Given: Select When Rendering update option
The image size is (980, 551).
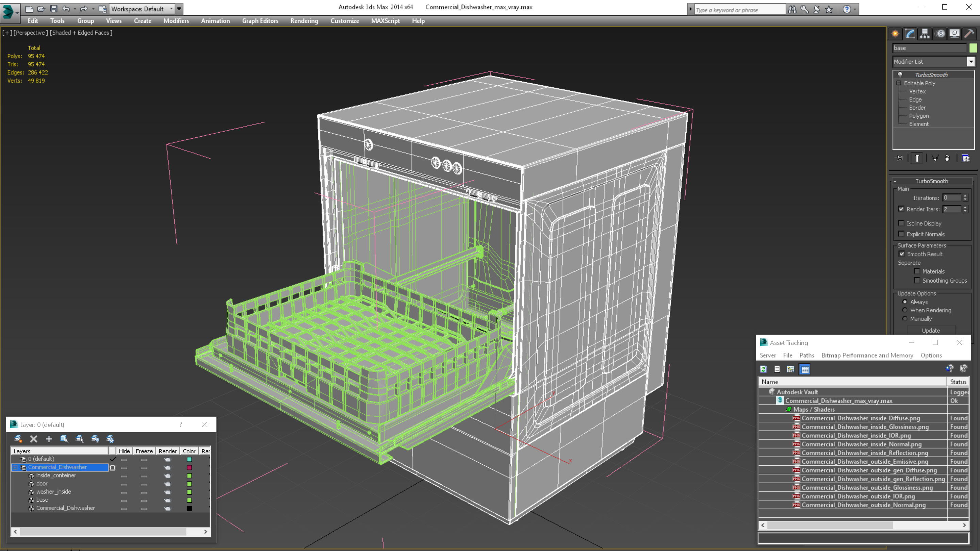Looking at the screenshot, I should pos(905,310).
